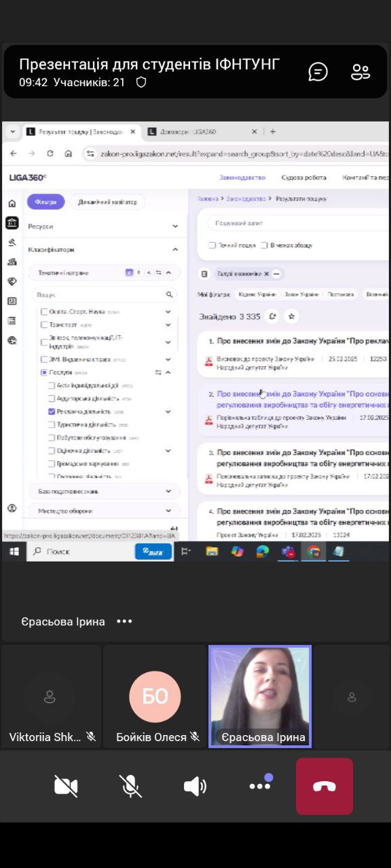Tap the speaker audio output button
This screenshot has height=868, width=391.
coord(195,786)
